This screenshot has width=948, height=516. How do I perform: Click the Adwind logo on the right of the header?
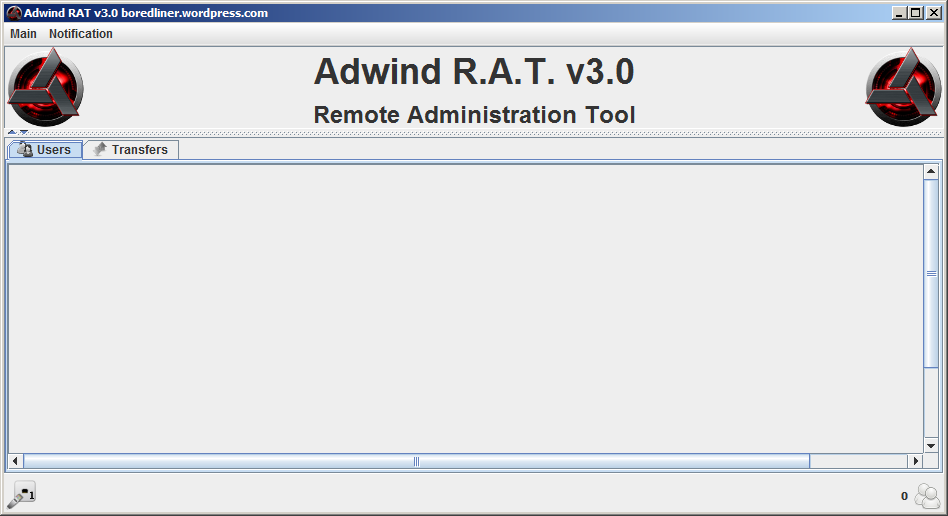(903, 87)
